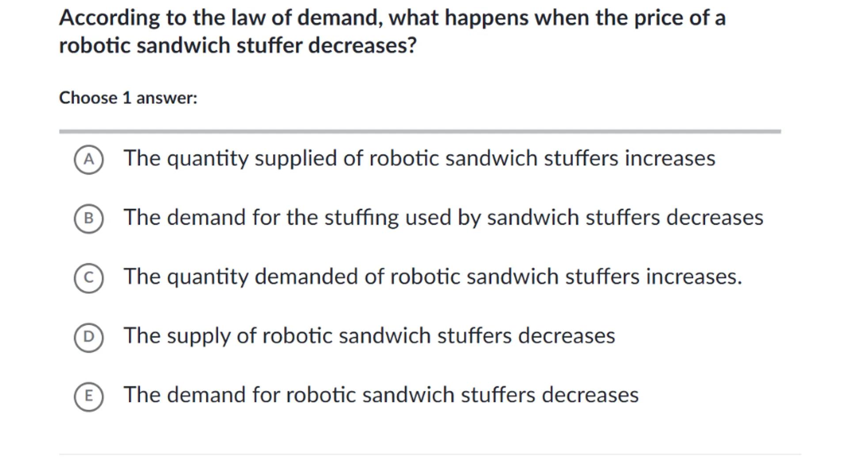
Task: Click the word 'According' in the question
Action: (x=110, y=19)
